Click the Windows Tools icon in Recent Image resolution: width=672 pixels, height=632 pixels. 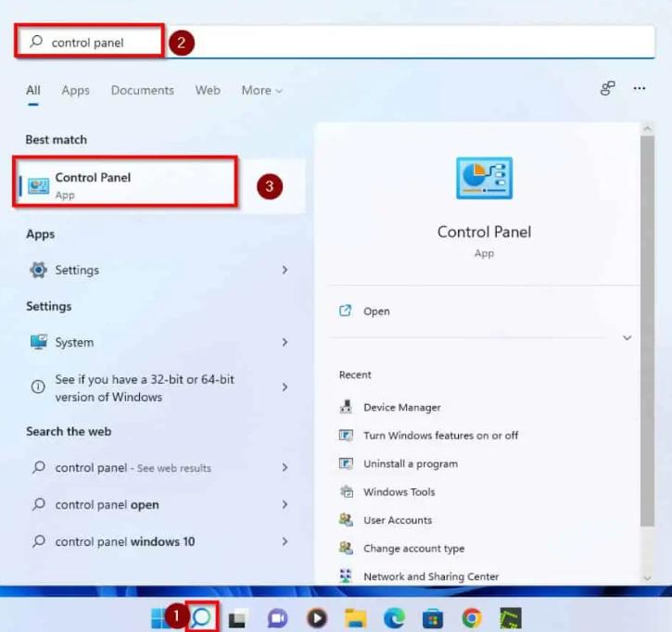pyautogui.click(x=347, y=491)
